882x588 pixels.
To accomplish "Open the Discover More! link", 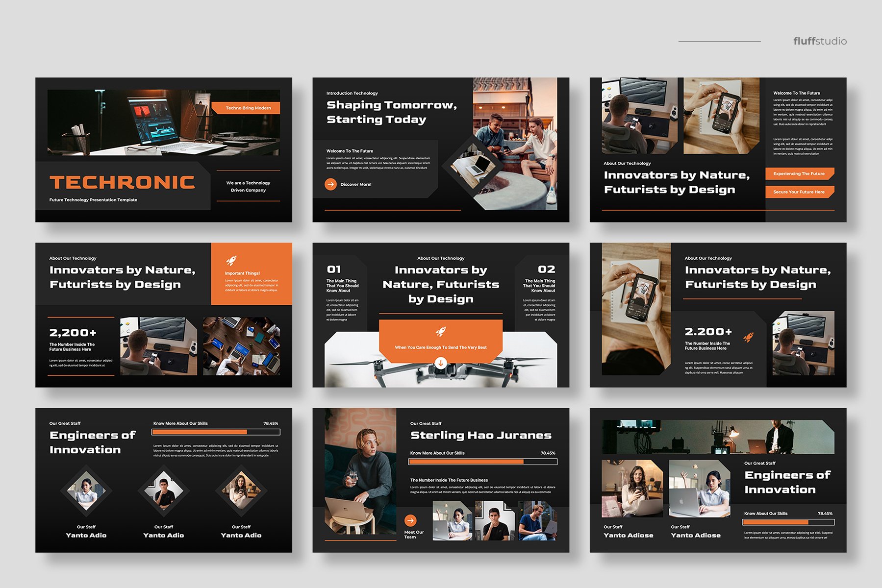I will click(x=356, y=185).
